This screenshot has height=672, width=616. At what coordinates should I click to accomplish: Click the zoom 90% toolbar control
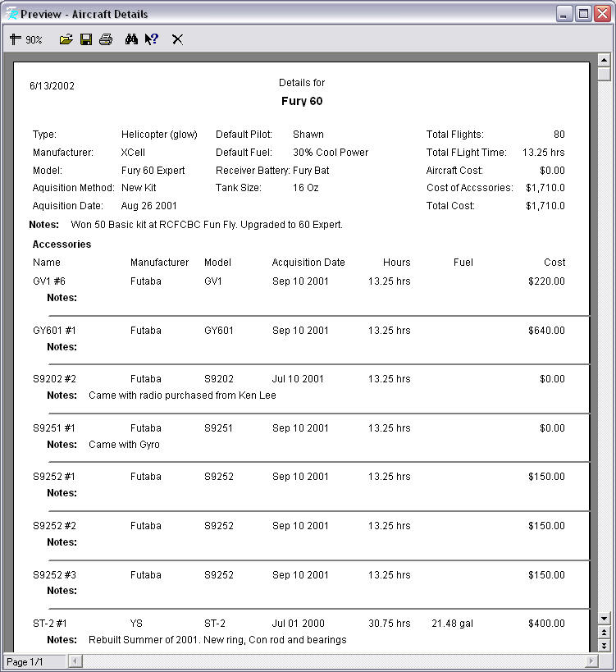(26, 39)
